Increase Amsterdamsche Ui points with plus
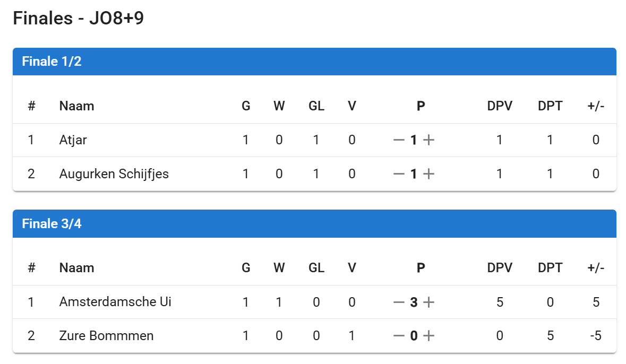The width and height of the screenshot is (626, 364). point(428,302)
